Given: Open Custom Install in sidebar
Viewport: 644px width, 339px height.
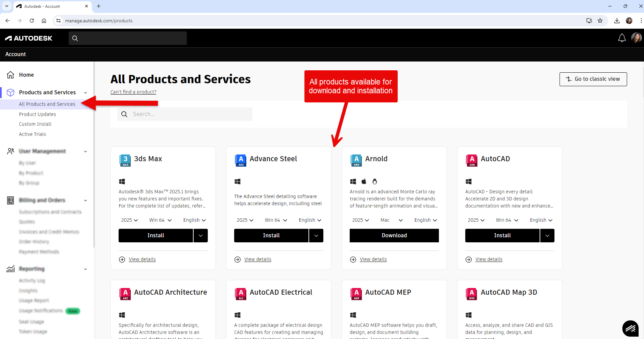Looking at the screenshot, I should (35, 124).
